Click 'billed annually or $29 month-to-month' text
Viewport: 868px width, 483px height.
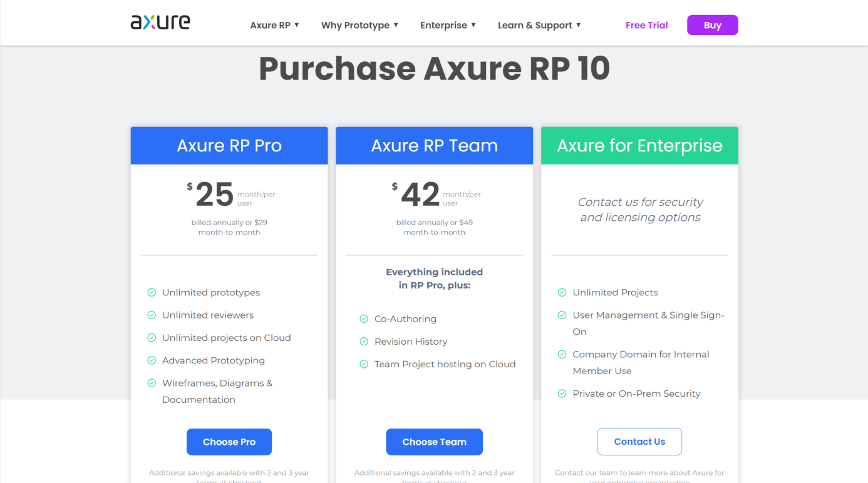coord(229,227)
